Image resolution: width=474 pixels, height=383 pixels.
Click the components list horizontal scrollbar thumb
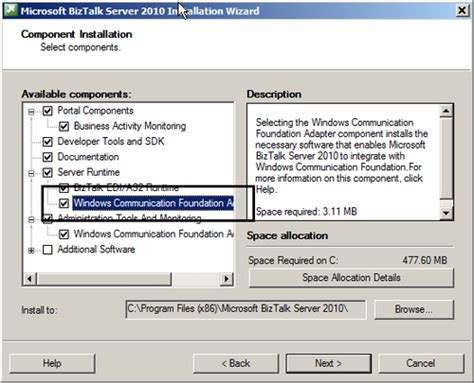pyautogui.click(x=104, y=279)
